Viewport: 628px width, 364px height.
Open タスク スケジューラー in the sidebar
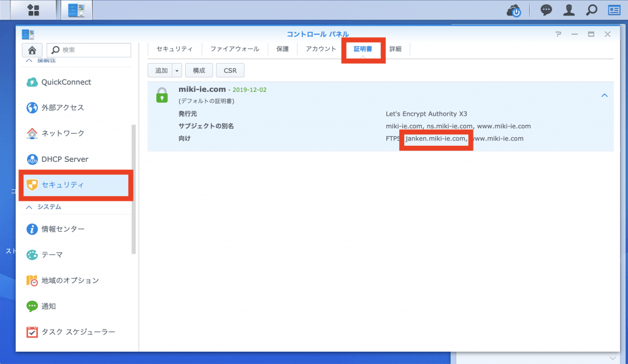pos(78,332)
